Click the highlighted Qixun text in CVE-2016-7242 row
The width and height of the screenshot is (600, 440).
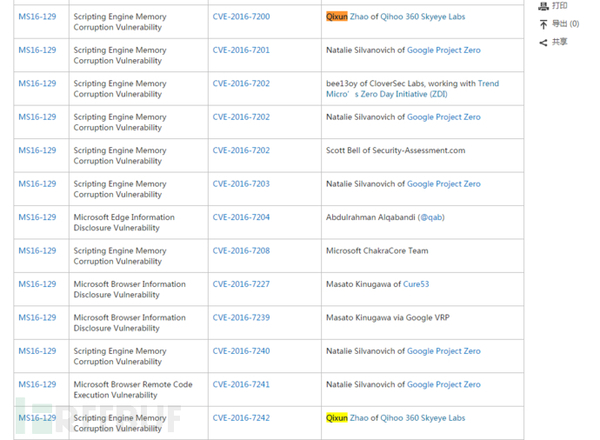click(337, 418)
